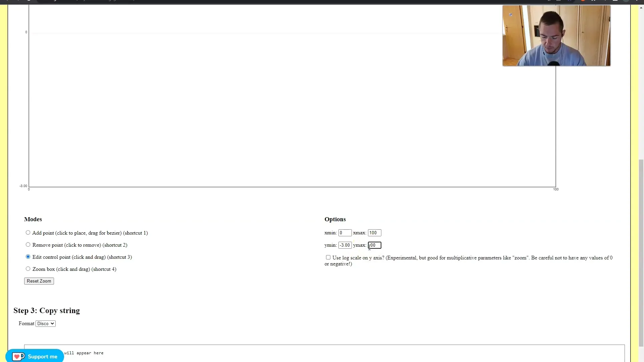Image resolution: width=644 pixels, height=362 pixels.
Task: Toggle log scale checkbox for y axis
Action: click(328, 257)
